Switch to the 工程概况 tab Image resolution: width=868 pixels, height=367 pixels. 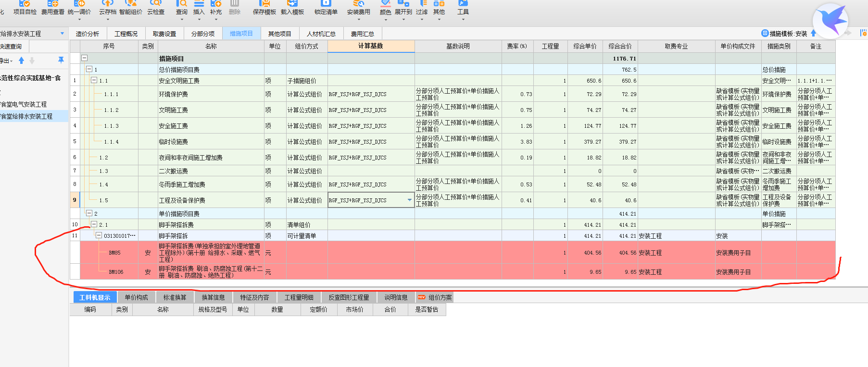[x=126, y=34]
